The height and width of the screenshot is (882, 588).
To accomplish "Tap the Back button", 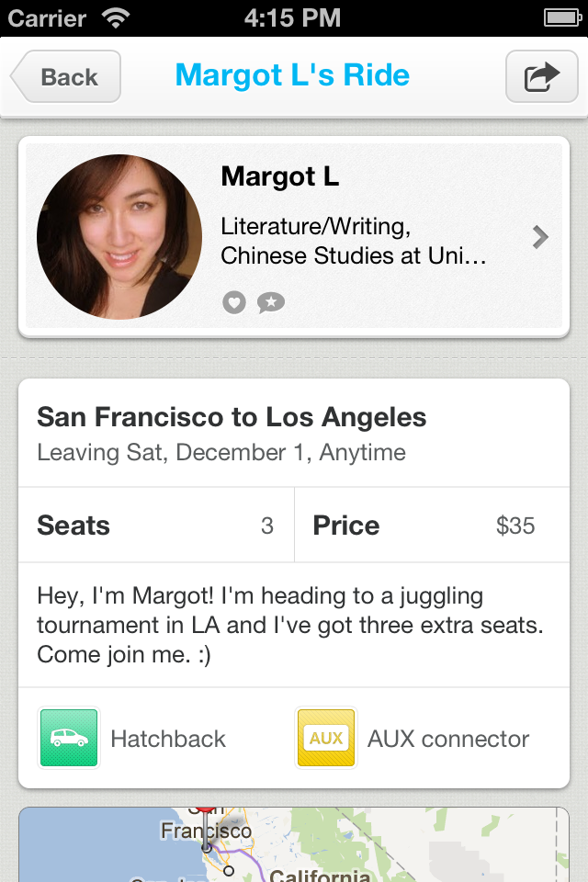I will point(66,76).
